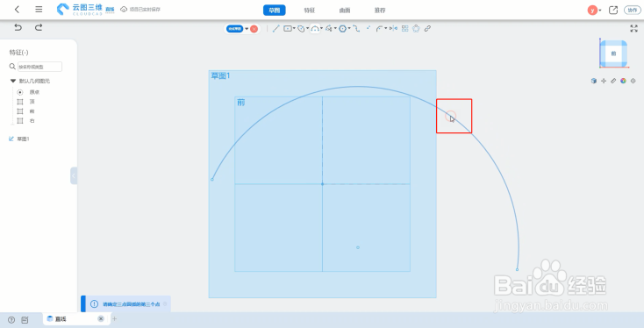The height and width of the screenshot is (328, 644).
Task: Click the CloudCAD logo
Action: click(x=79, y=10)
